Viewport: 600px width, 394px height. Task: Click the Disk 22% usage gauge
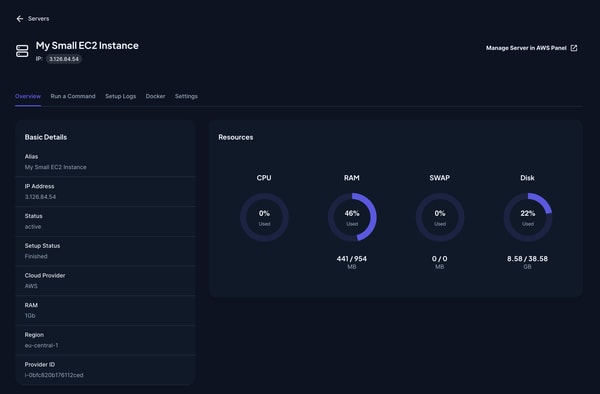528,217
